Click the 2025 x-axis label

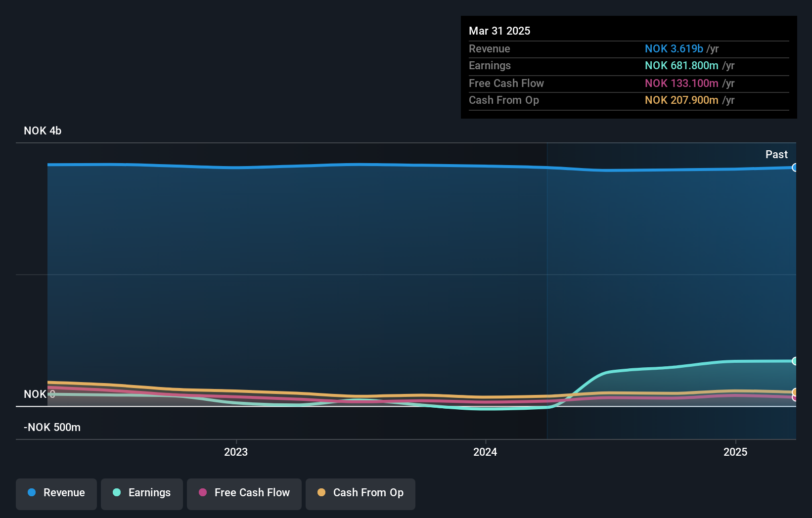click(x=735, y=452)
